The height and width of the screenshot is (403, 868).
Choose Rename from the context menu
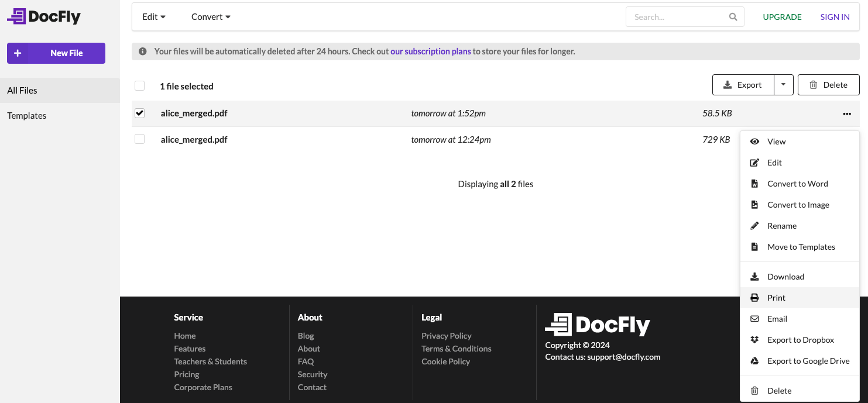pos(782,225)
